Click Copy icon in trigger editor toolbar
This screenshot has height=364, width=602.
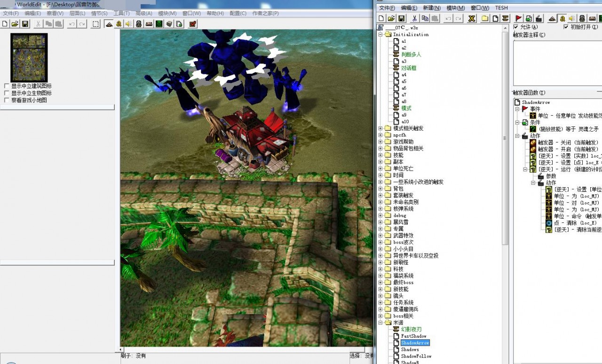pos(425,18)
